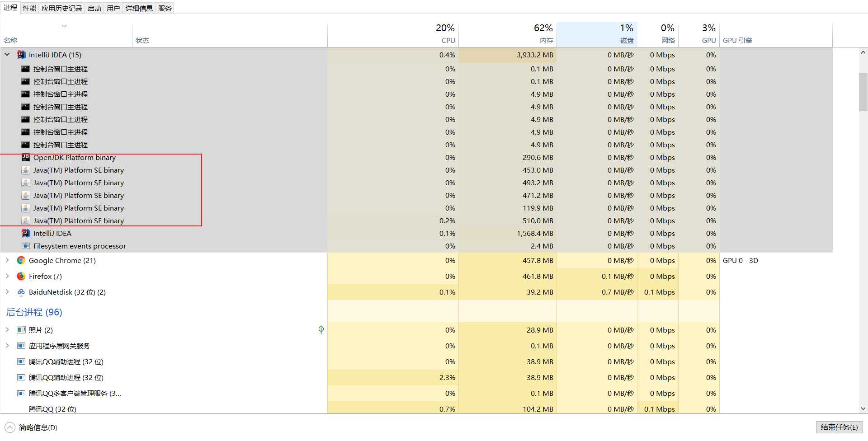Click the Filesystem events processor icon
The width and height of the screenshot is (868, 441).
click(26, 246)
